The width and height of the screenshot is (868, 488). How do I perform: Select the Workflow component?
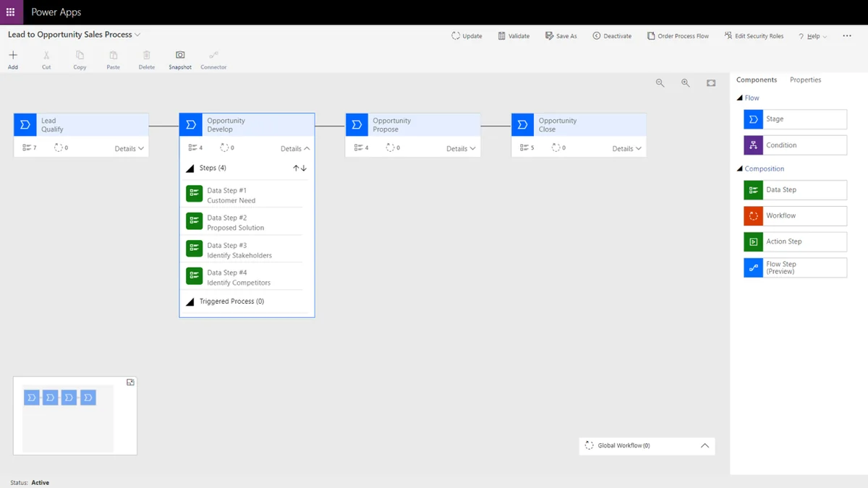point(794,215)
